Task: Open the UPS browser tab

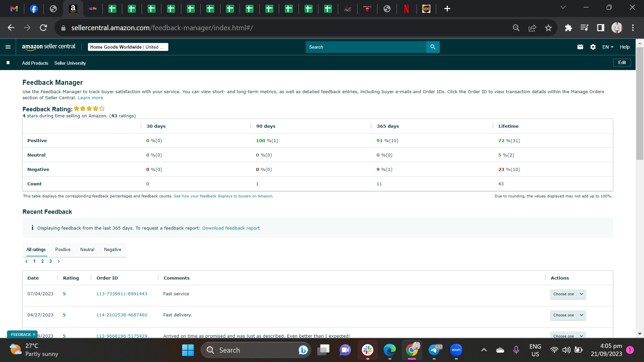Action: click(426, 9)
